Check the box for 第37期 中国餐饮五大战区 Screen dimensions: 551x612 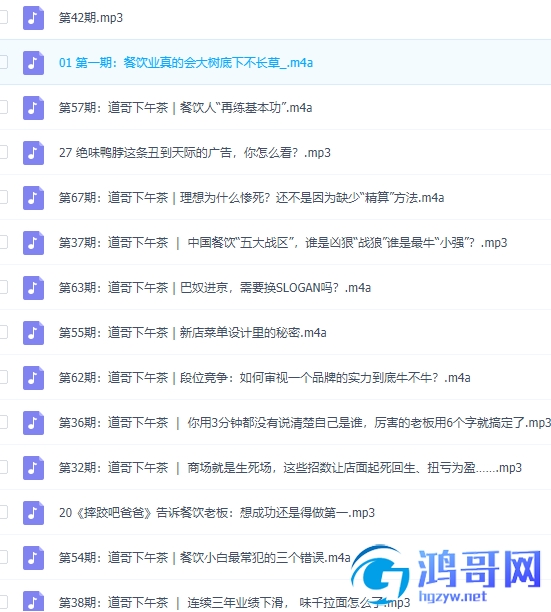pos(3,242)
